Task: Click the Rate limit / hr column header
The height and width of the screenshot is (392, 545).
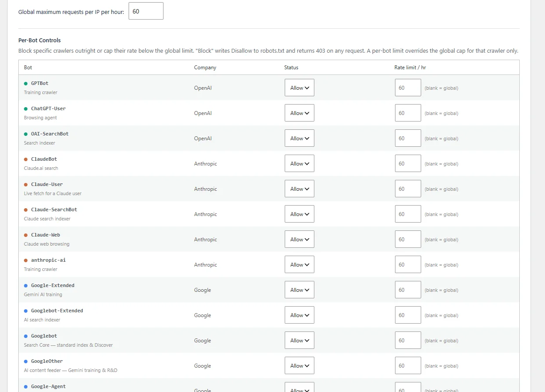Action: click(x=410, y=68)
